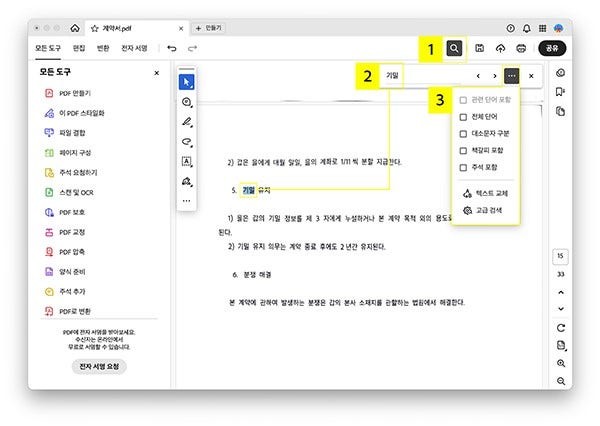Go to next page with down chevron
This screenshot has width=600, height=426.
(561, 308)
